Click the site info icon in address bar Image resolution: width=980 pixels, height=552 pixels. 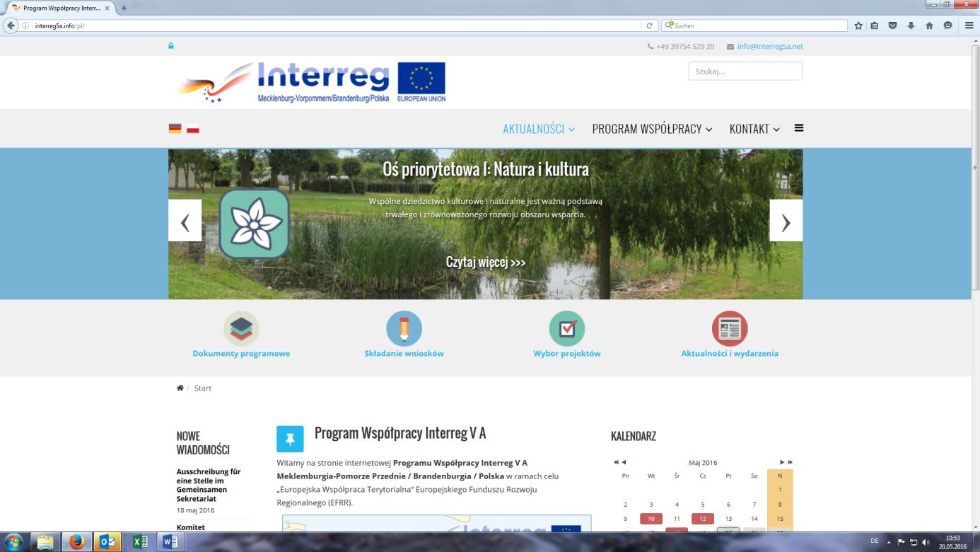[x=26, y=25]
